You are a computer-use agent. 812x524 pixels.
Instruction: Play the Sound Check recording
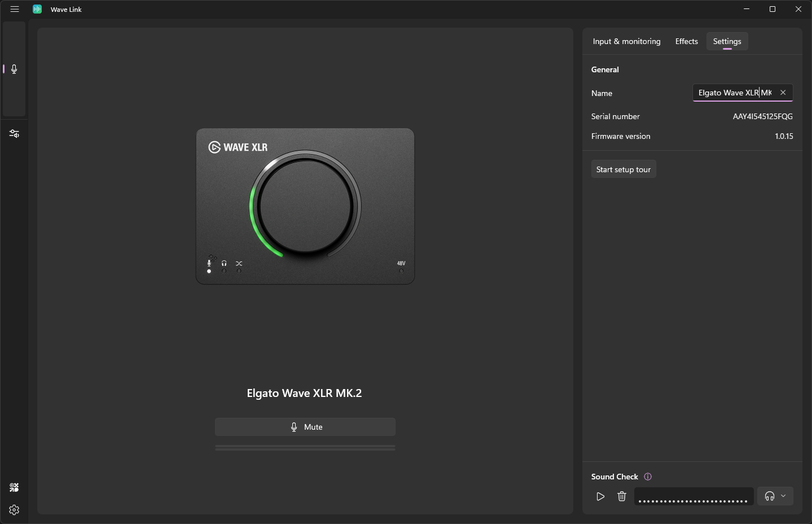pos(600,496)
